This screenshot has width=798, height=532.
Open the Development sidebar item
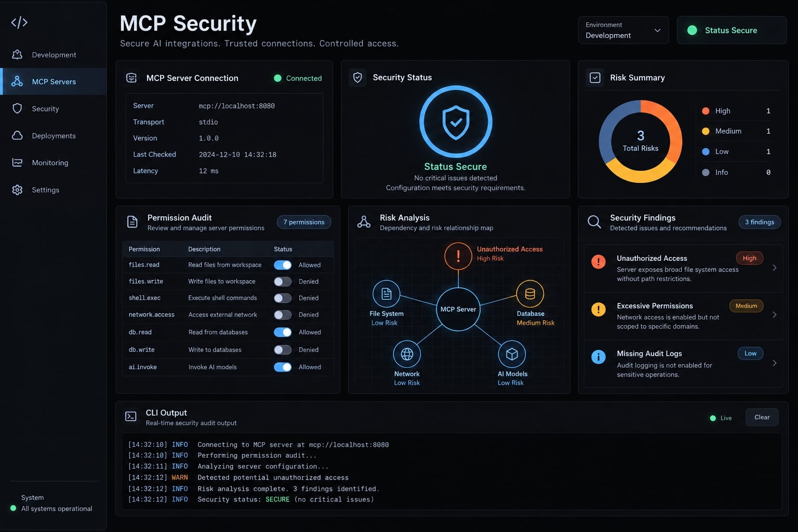tap(53, 55)
